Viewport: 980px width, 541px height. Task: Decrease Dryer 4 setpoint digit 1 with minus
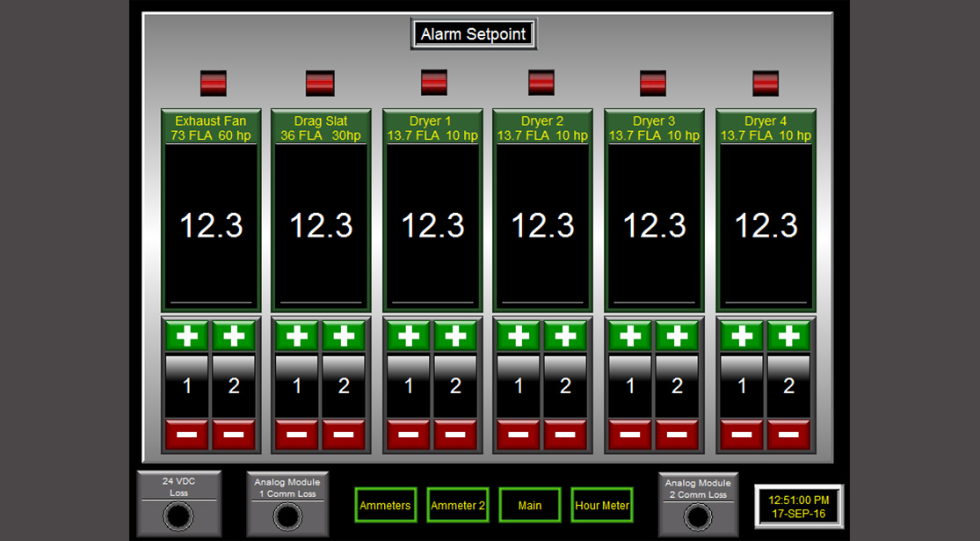(x=742, y=435)
